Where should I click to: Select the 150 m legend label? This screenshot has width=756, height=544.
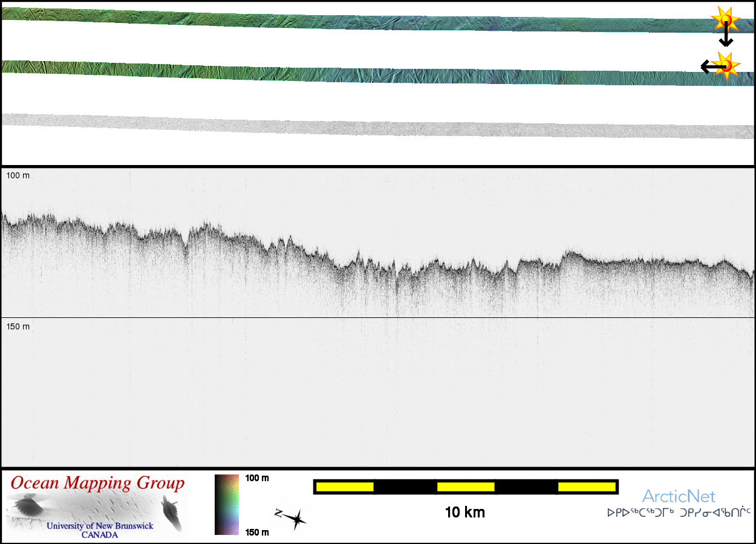tap(257, 532)
